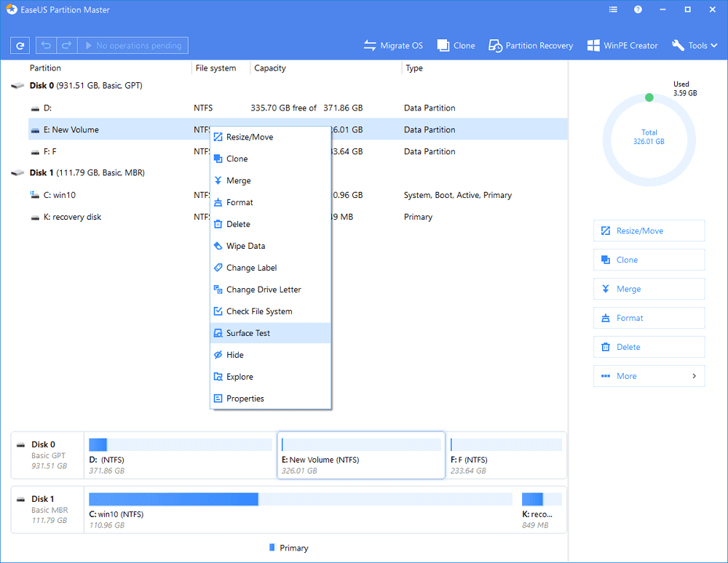Open the Tools dropdown arrow

coord(714,45)
